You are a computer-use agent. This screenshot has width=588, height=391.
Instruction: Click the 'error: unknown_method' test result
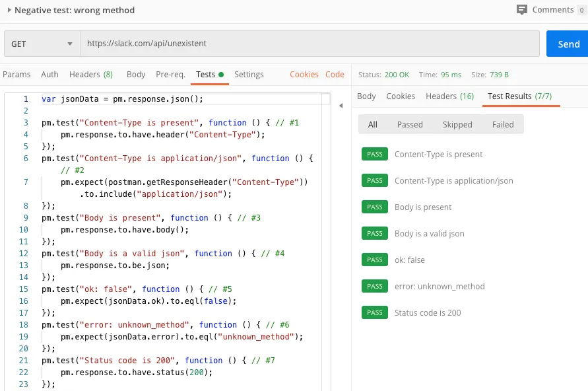point(440,286)
